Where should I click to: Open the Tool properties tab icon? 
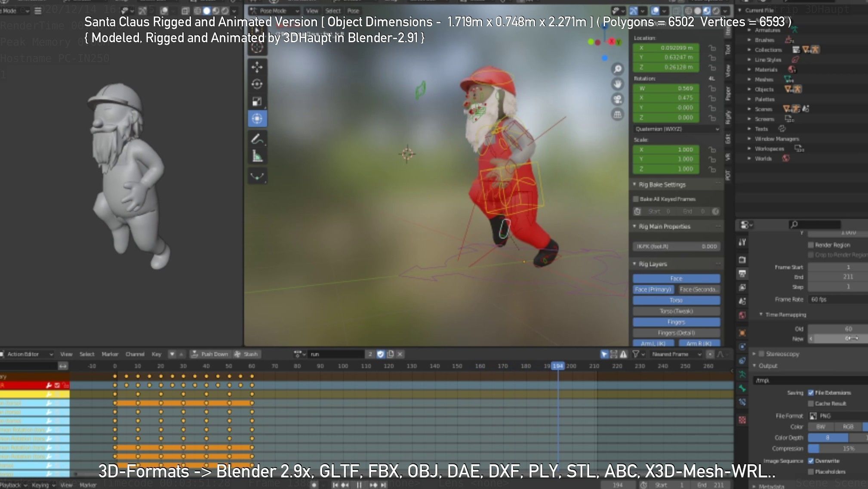pos(742,242)
